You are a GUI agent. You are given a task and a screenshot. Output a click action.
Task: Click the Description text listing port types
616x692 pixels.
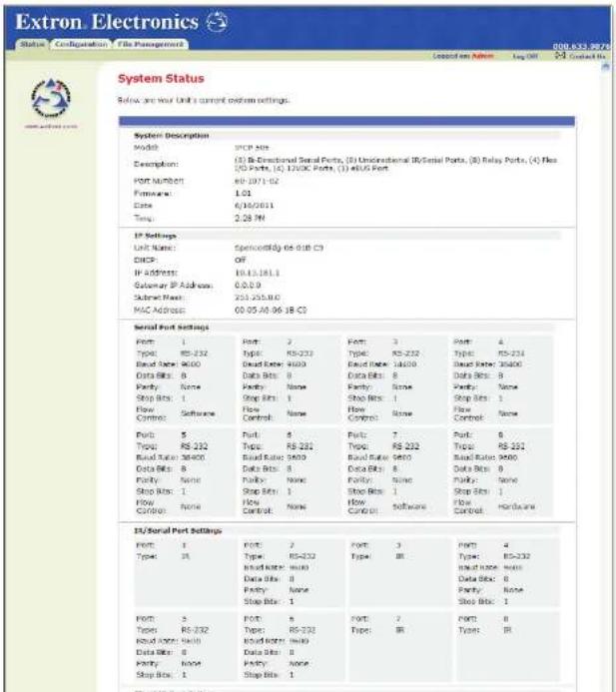click(x=395, y=164)
